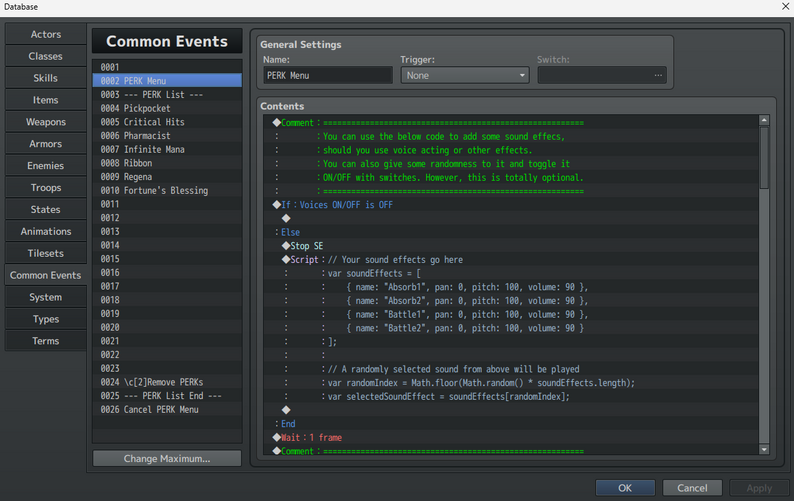This screenshot has width=794, height=501.
Task: Select the Wait 1 frame command
Action: [x=511, y=437]
